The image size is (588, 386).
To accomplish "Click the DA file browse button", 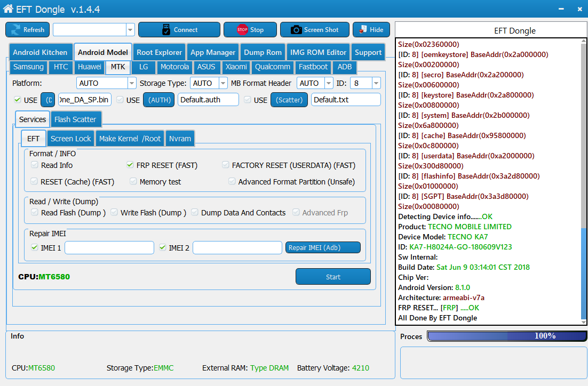I will pos(48,100).
